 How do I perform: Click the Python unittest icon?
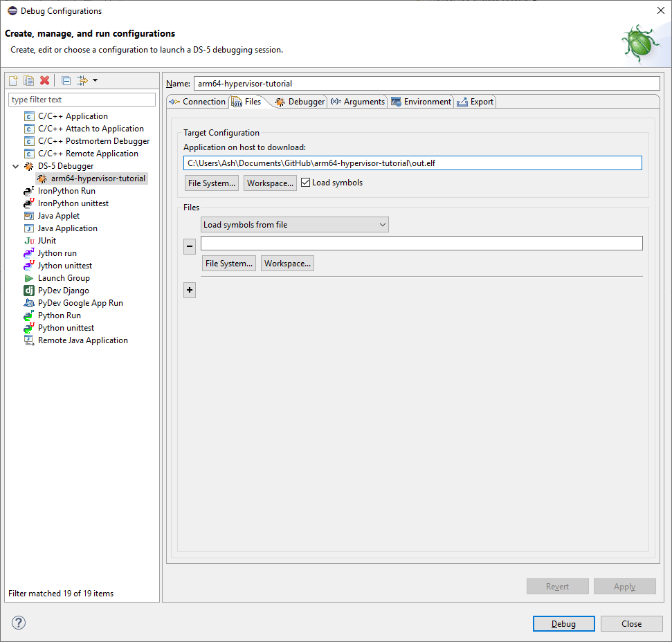click(28, 328)
